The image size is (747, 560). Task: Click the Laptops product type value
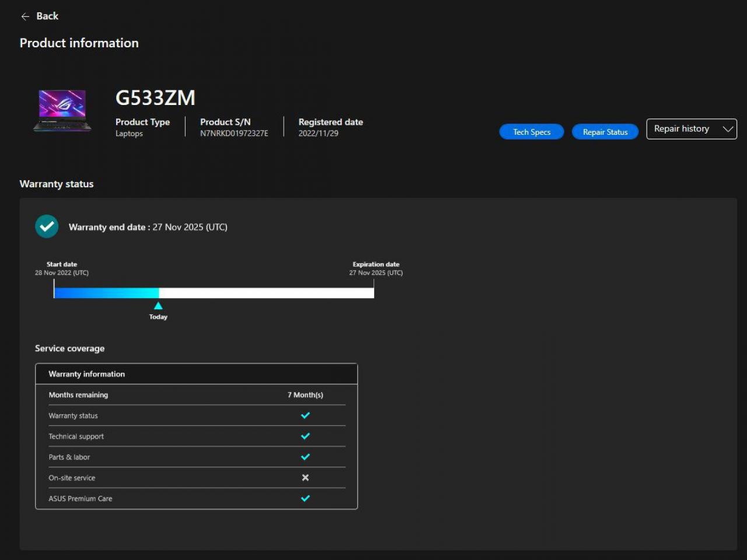point(129,134)
